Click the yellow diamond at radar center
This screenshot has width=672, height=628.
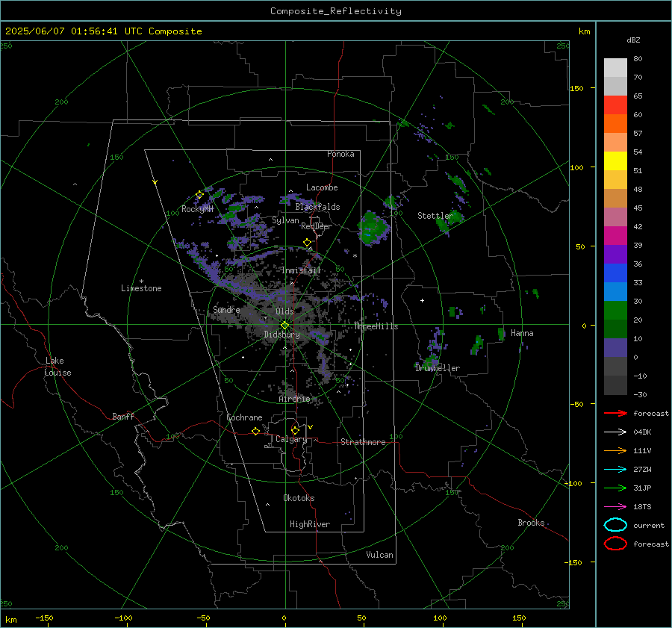click(x=284, y=326)
